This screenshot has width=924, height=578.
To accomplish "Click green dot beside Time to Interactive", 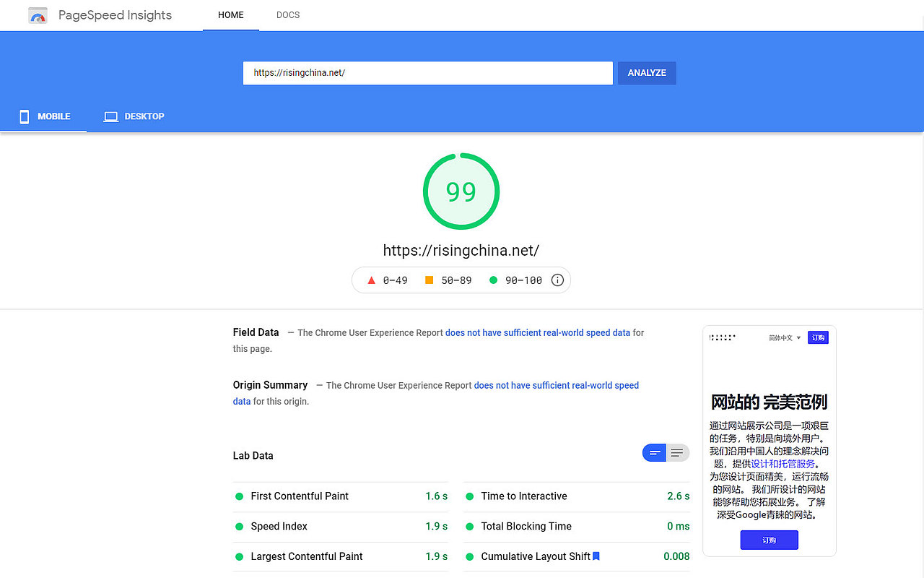I will pyautogui.click(x=469, y=496).
